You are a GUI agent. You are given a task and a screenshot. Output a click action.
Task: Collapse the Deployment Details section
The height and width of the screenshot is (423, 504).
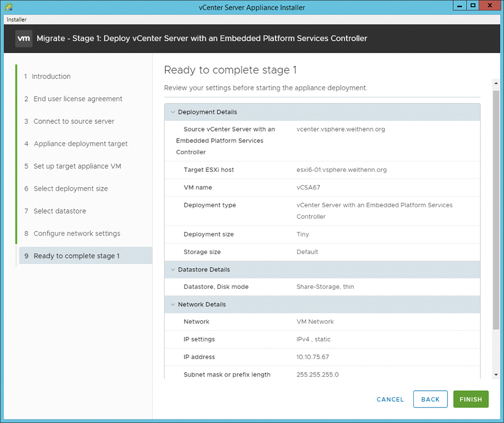click(172, 112)
